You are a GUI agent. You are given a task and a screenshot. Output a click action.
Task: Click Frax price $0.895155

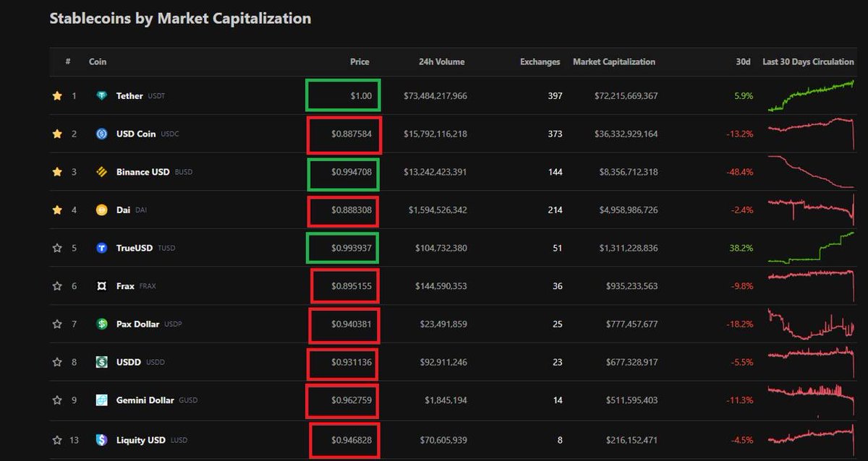point(352,286)
